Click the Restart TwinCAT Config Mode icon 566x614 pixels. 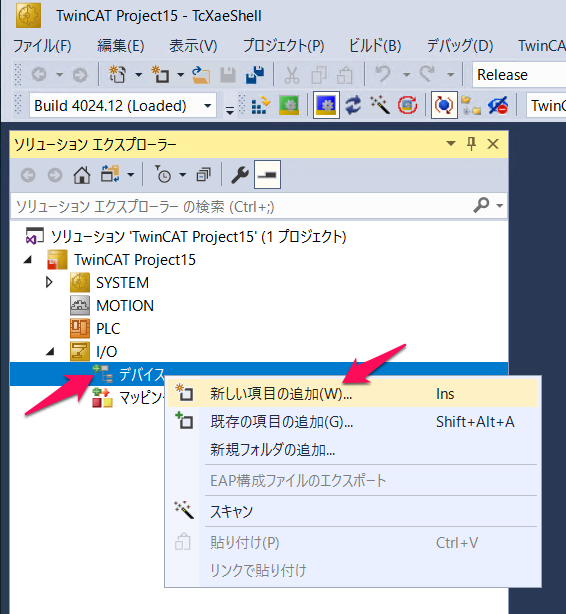click(326, 105)
